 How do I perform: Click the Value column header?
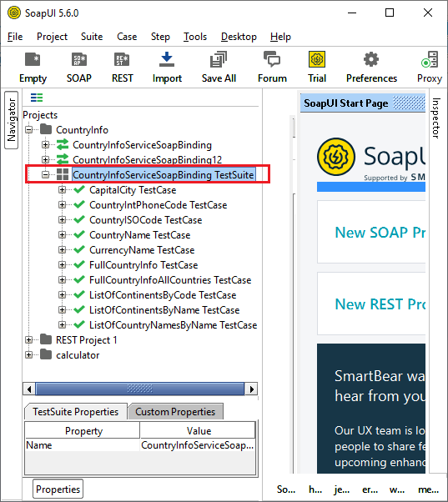(198, 430)
